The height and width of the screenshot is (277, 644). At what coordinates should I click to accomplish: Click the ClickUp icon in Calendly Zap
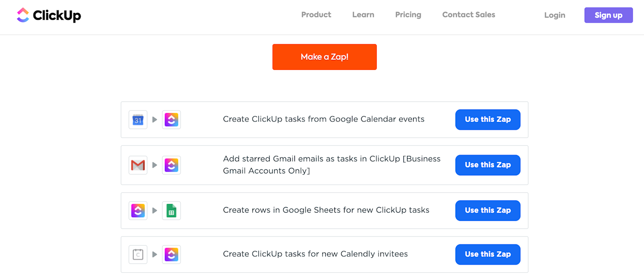[172, 254]
